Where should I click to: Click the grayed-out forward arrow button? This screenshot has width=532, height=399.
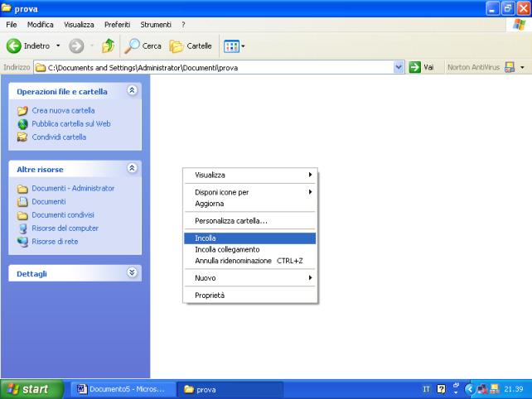pos(76,46)
